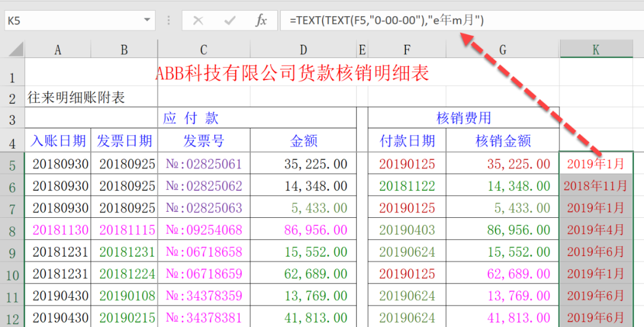Image resolution: width=644 pixels, height=327 pixels.
Task: Click cell K5 showing 2019年1月
Action: click(x=596, y=164)
